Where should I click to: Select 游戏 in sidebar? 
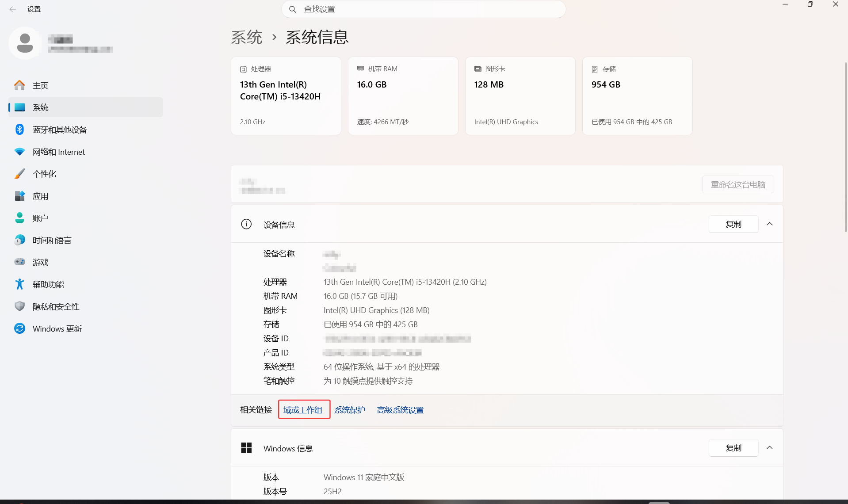[85, 262]
